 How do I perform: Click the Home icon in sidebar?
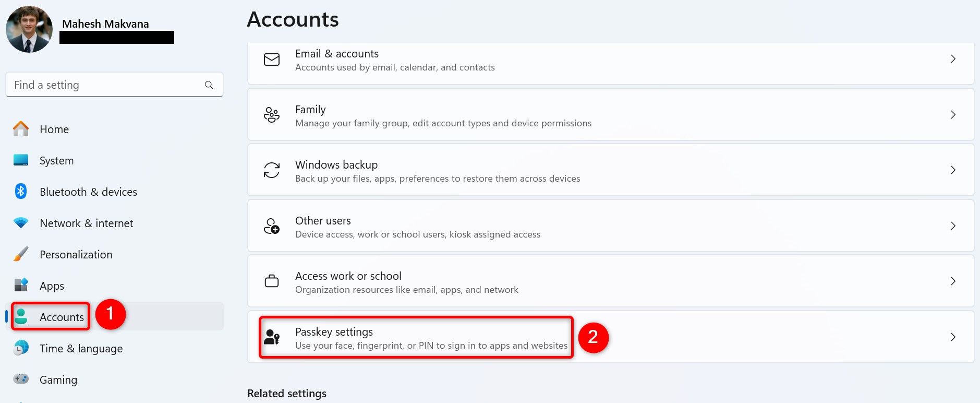point(21,129)
